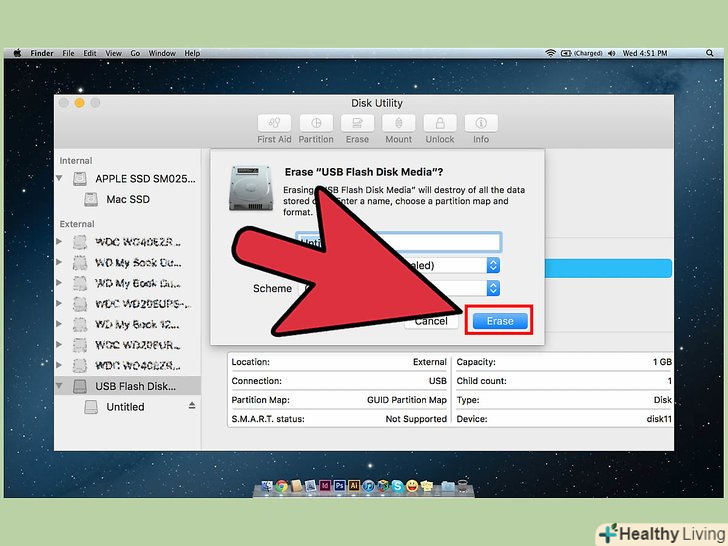The width and height of the screenshot is (728, 546).
Task: Launch Adobe InDesign from the Dock
Action: pos(325,486)
